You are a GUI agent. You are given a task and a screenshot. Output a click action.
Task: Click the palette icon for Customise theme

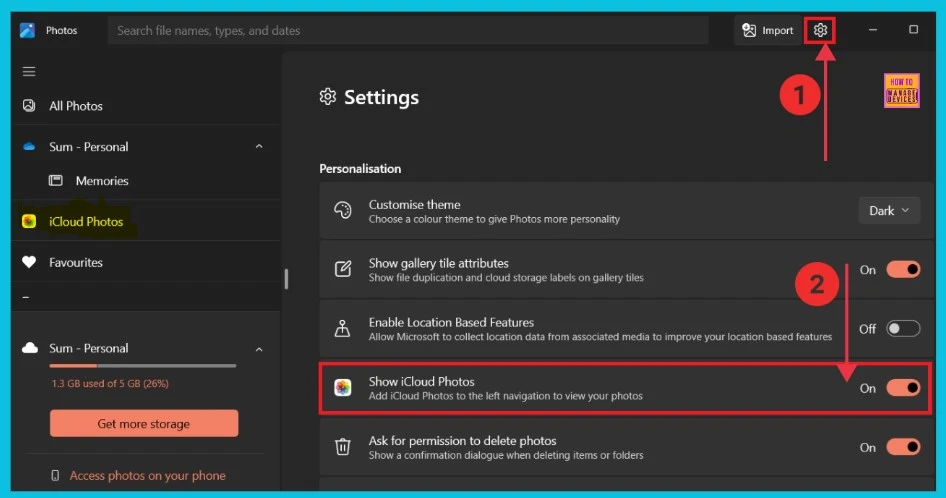343,210
